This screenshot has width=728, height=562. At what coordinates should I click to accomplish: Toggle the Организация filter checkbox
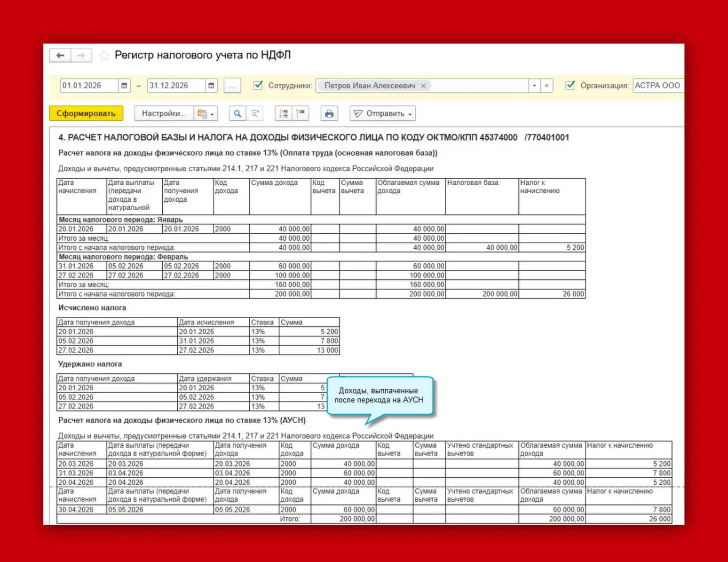click(570, 85)
